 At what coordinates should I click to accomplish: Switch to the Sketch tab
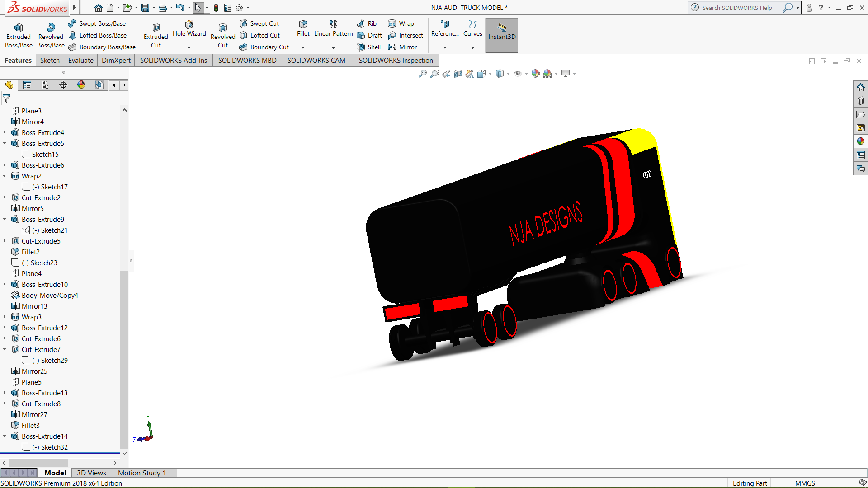50,61
